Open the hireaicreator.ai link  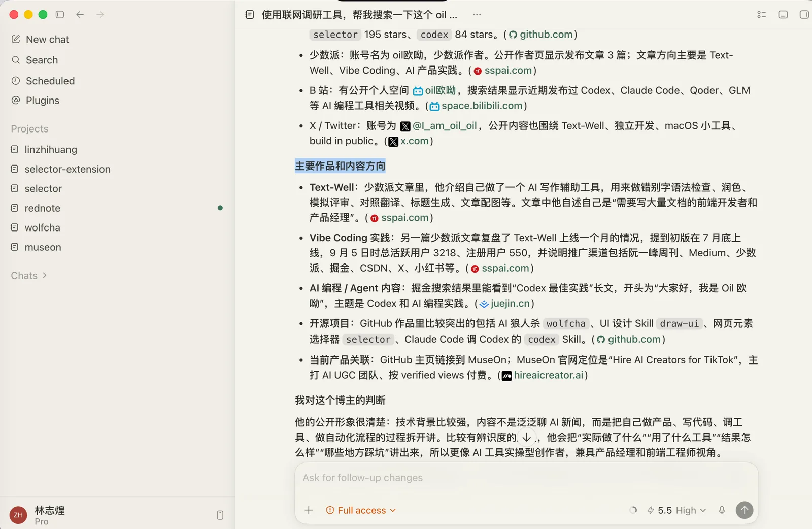coord(543,375)
